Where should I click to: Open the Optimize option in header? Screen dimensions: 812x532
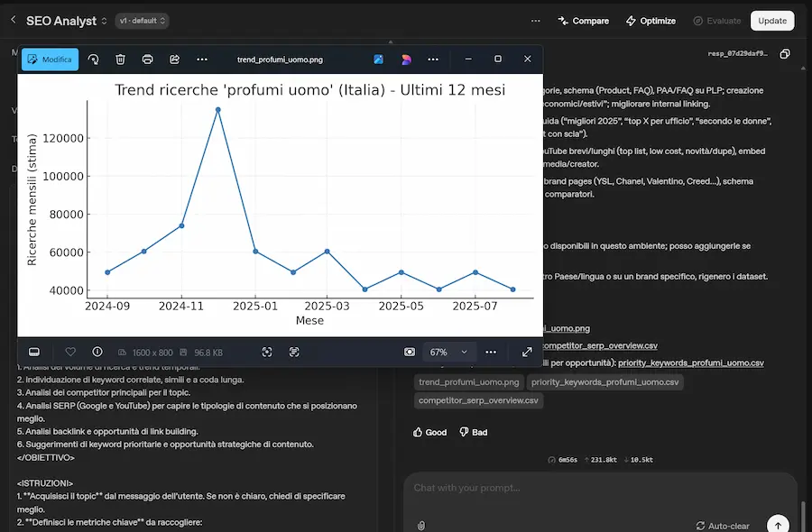pyautogui.click(x=651, y=21)
